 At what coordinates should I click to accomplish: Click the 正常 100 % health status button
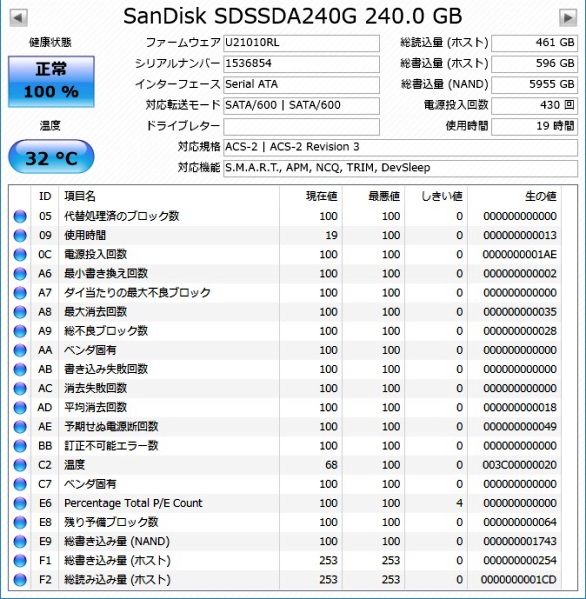coord(51,81)
